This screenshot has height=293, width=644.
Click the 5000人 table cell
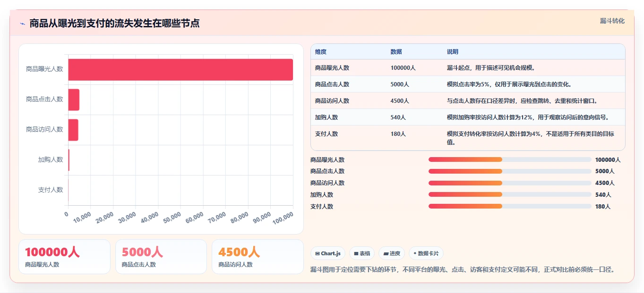(x=400, y=84)
